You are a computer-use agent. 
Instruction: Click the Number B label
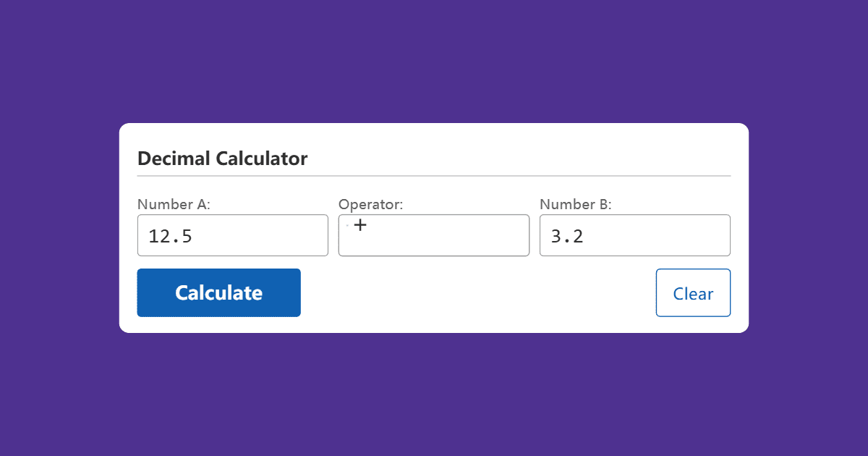[576, 205]
